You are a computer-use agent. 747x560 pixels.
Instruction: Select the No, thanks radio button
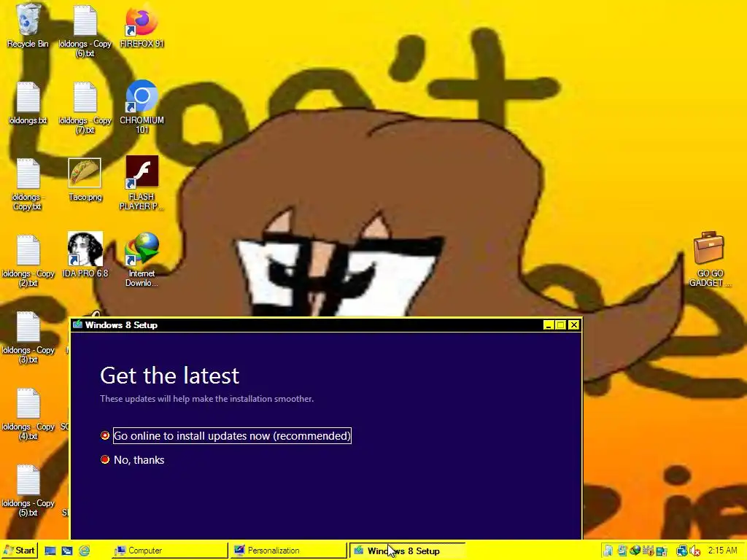105,459
